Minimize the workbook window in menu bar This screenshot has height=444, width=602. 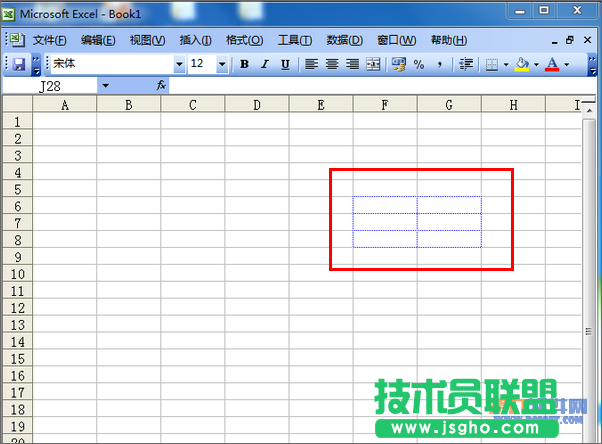(x=554, y=41)
